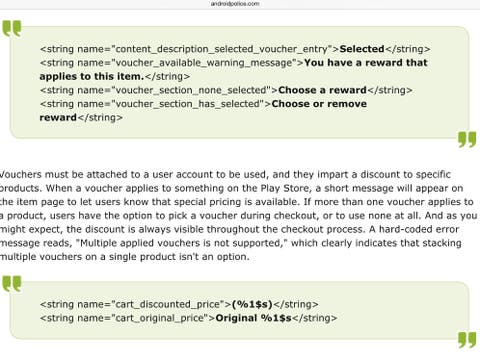Viewport: 480px width, 360px height.
Task: Click the bold '(%1$s)' placeholder text
Action: coord(252,304)
